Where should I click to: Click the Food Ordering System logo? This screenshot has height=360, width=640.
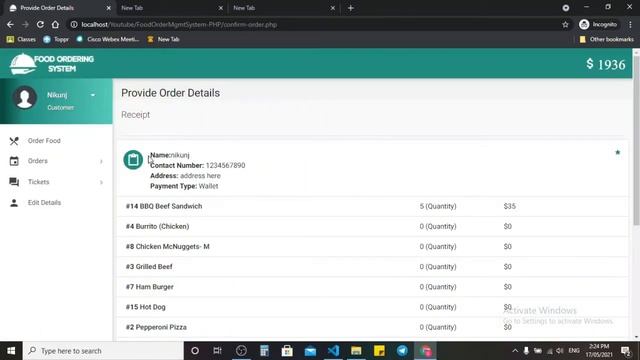[x=51, y=64]
